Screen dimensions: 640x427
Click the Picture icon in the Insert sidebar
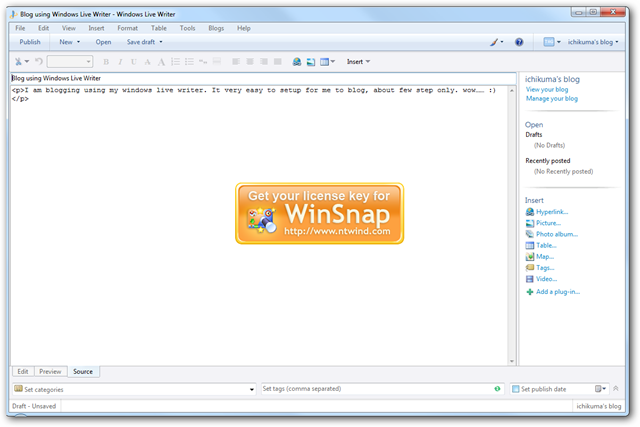coord(530,223)
